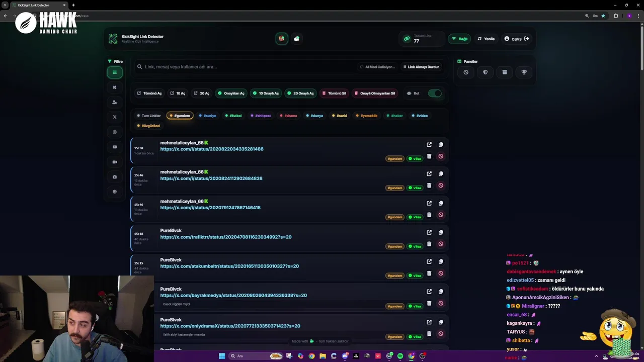Screen dimensions: 644x362
Task: Click the vTisa badge on onlydramaX row
Action: pos(415,337)
